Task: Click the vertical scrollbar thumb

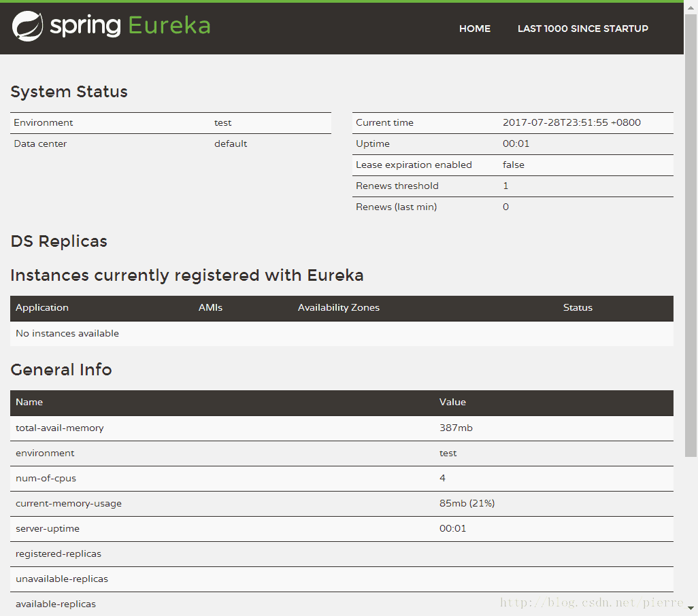Action: point(691,235)
